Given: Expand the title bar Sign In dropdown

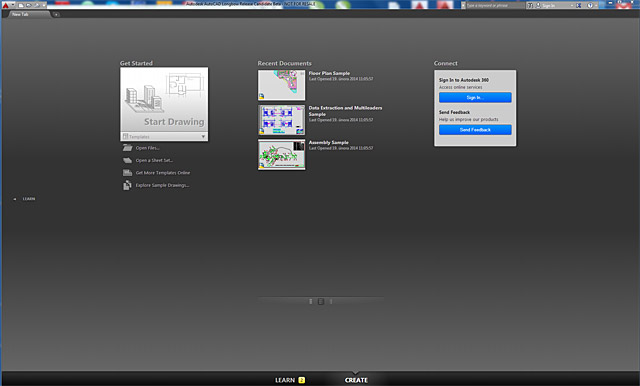Looking at the screenshot, I should 572,5.
